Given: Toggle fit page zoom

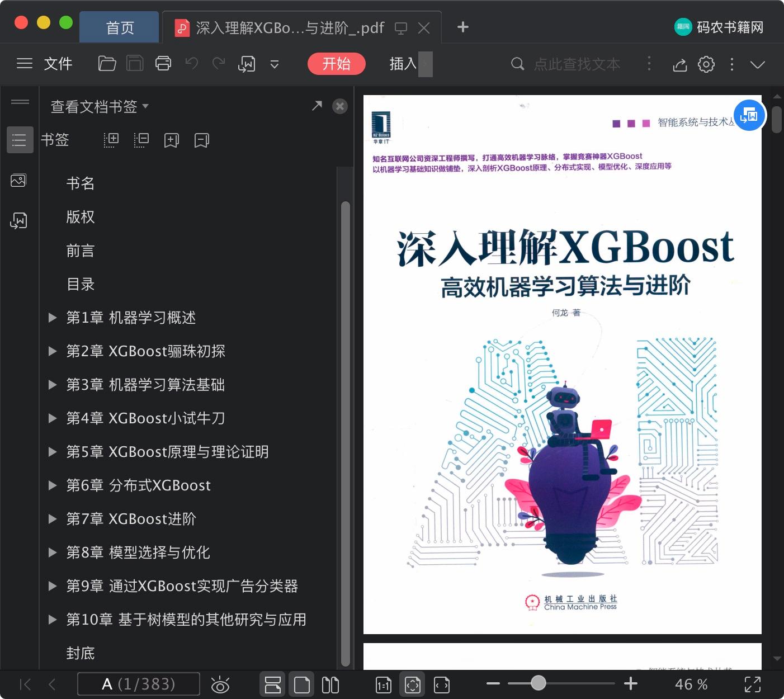Looking at the screenshot, I should tap(413, 684).
